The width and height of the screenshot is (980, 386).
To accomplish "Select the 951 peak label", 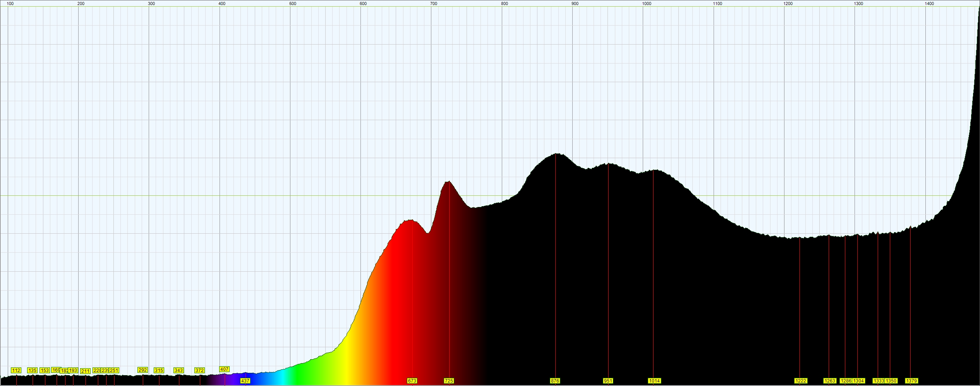I will point(608,381).
